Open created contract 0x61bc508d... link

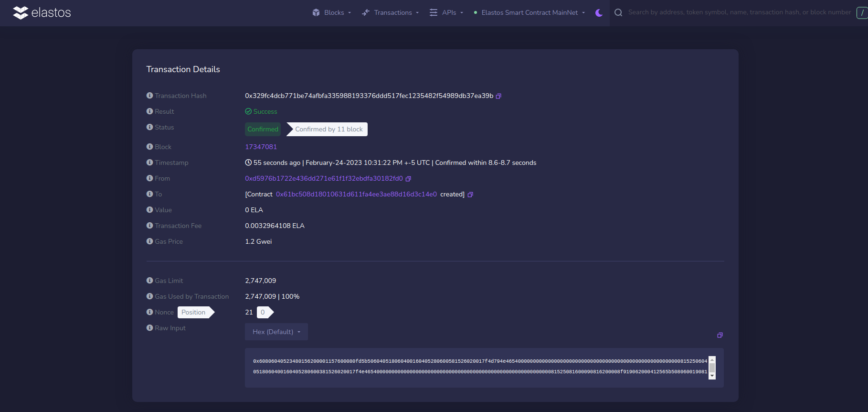click(356, 194)
